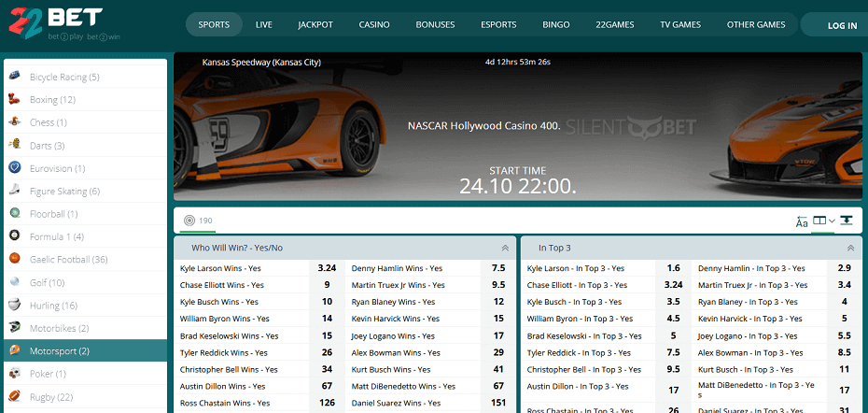Select the 190 markets tab
868x413 pixels.
[198, 221]
